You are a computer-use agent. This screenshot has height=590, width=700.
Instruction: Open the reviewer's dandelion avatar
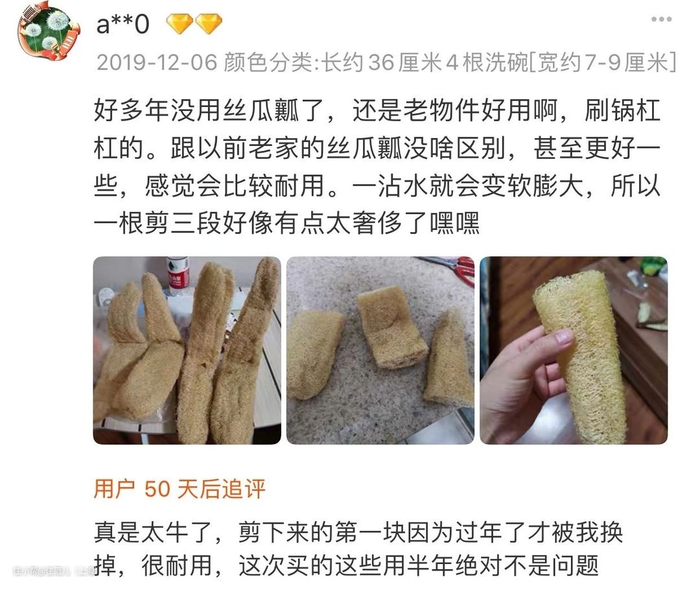pyautogui.click(x=49, y=32)
